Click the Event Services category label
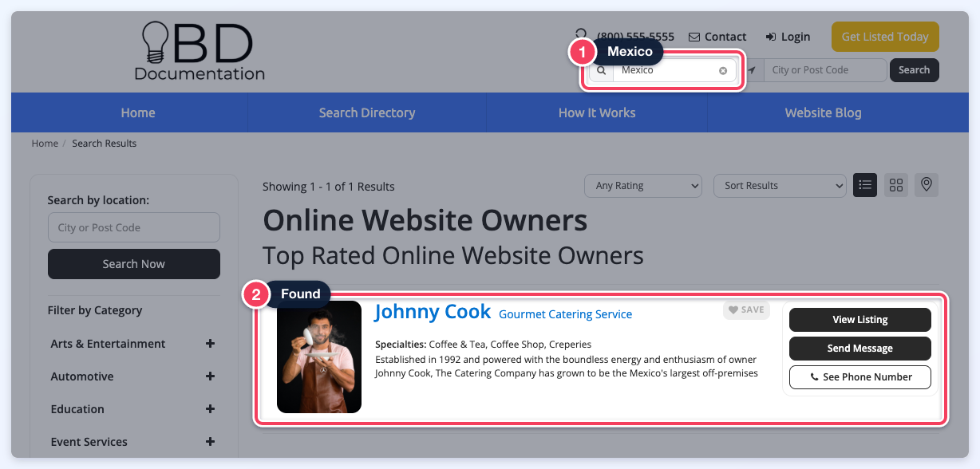This screenshot has height=469, width=980. [89, 442]
